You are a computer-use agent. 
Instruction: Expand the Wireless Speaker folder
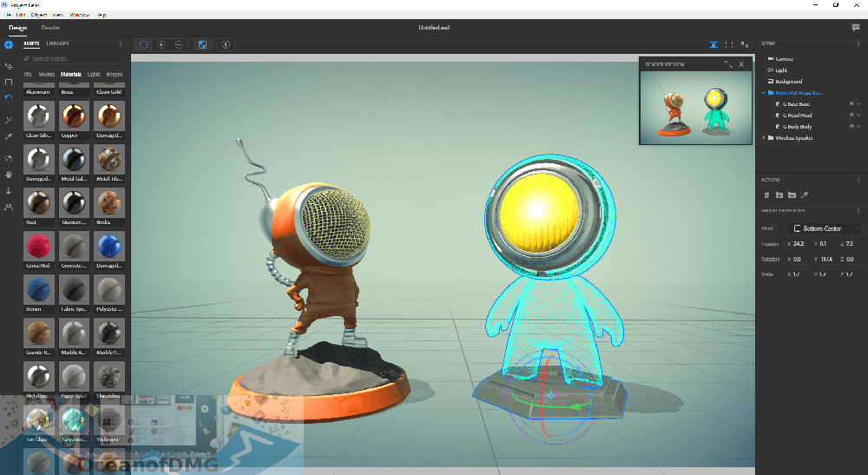pos(763,138)
